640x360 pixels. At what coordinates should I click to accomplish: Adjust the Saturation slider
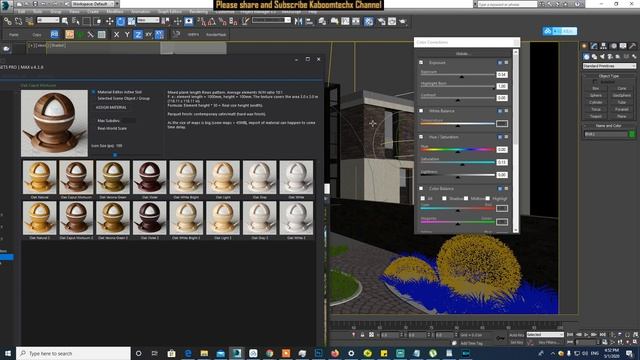pyautogui.click(x=458, y=162)
